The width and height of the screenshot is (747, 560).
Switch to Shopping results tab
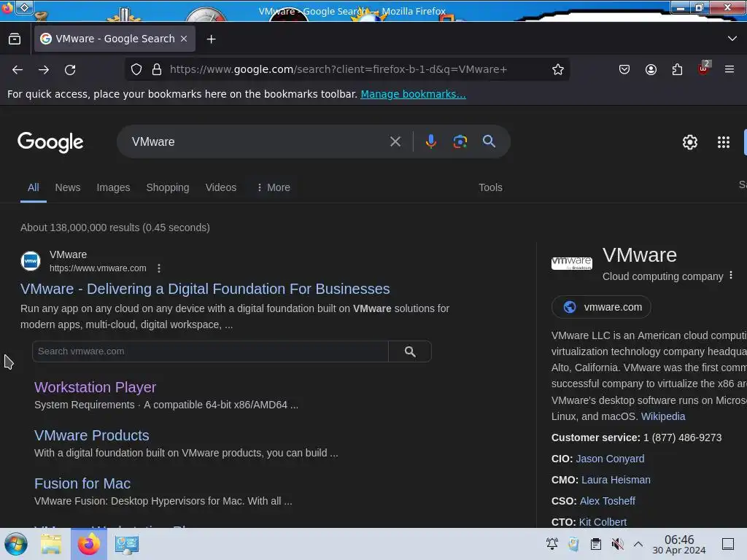tap(168, 187)
